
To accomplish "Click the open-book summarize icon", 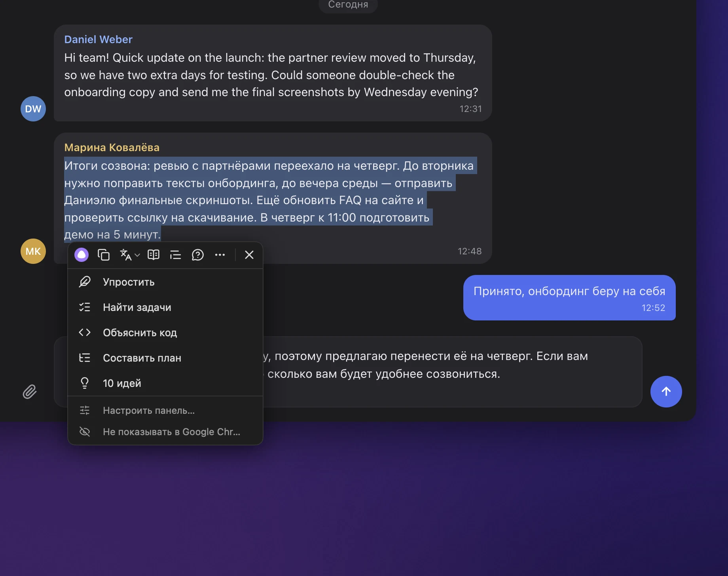I will 154,255.
